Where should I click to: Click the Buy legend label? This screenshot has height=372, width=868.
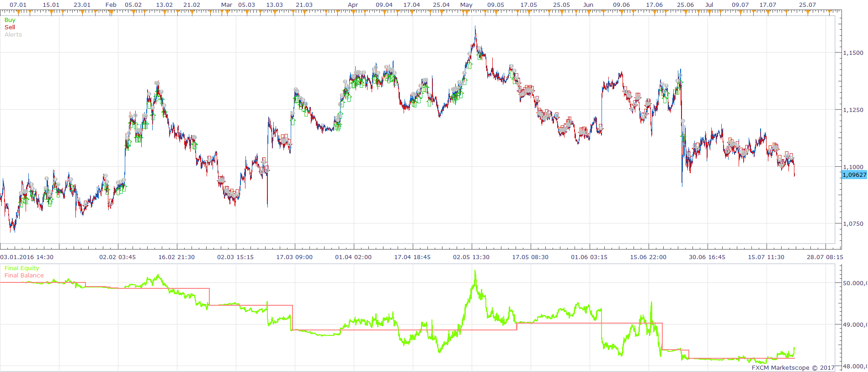click(x=10, y=20)
